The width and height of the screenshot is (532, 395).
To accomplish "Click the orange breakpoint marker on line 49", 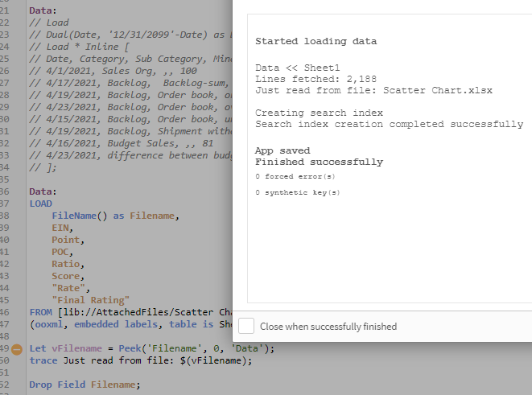I will click(17, 349).
